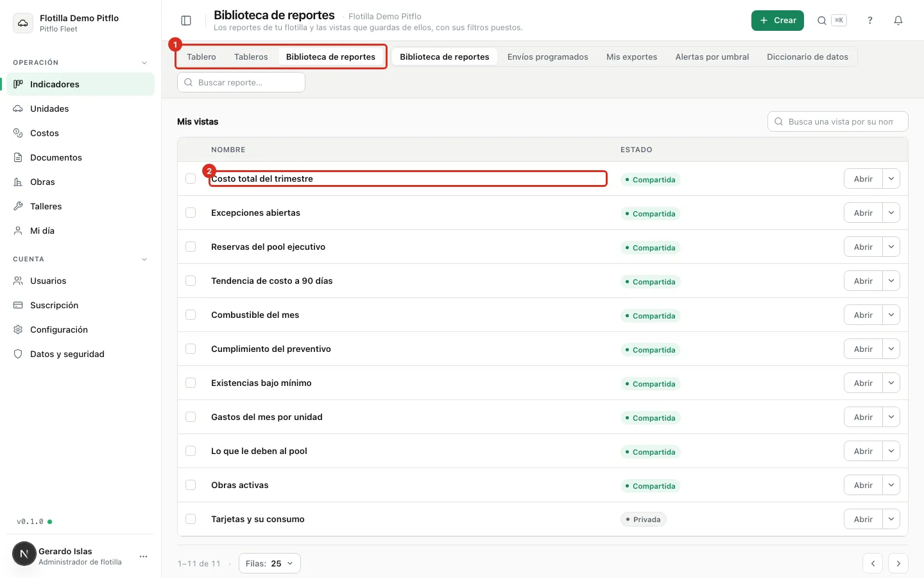Check the Combustible del mes row
Image resolution: width=924 pixels, height=578 pixels.
point(191,315)
